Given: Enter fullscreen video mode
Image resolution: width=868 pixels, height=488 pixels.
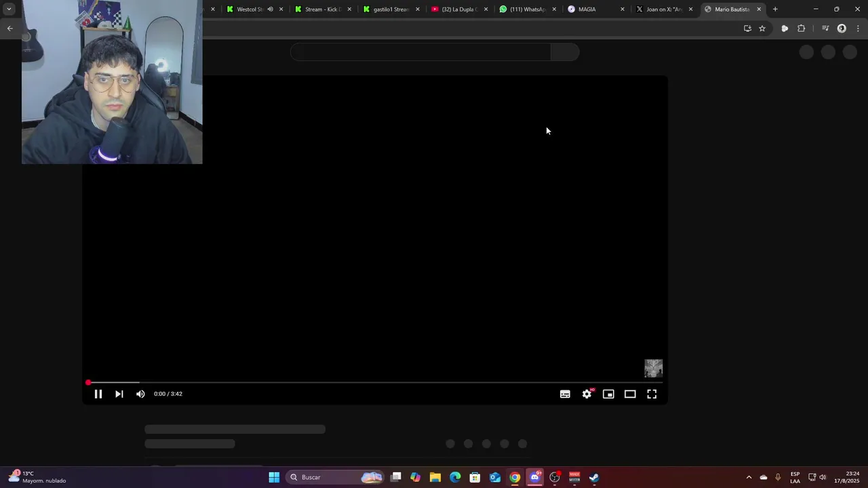Looking at the screenshot, I should point(652,394).
